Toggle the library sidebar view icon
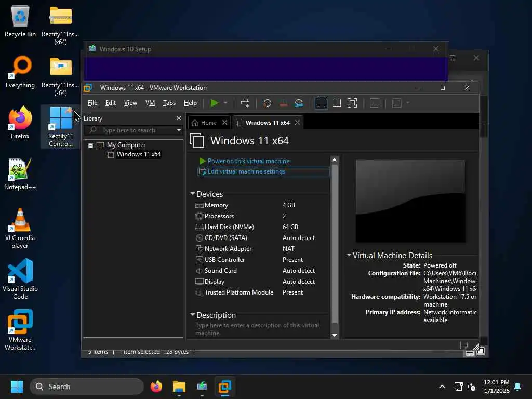532x399 pixels. (321, 103)
